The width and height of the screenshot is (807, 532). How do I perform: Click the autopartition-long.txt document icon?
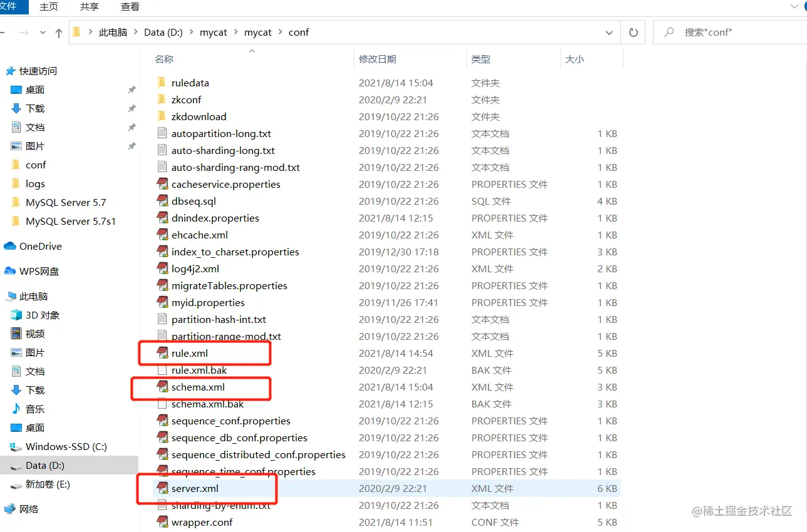[x=162, y=133]
